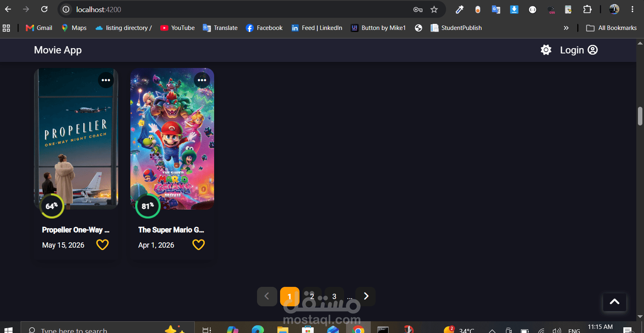Open the Maps bookmark
The width and height of the screenshot is (644, 333).
74,28
